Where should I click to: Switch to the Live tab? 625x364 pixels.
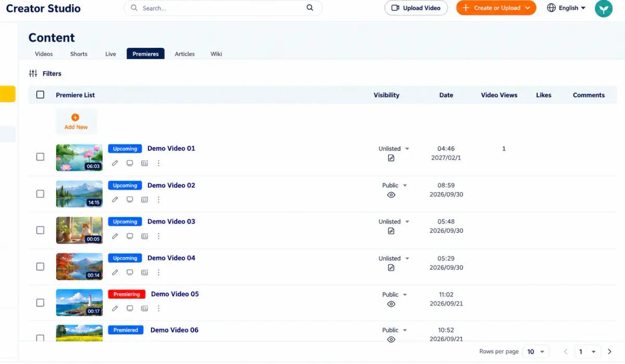point(110,54)
